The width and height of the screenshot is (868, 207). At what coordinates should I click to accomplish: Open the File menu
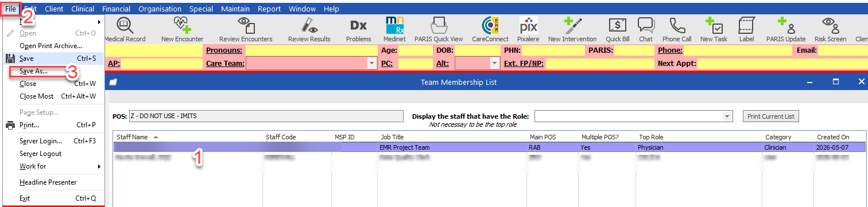click(10, 9)
